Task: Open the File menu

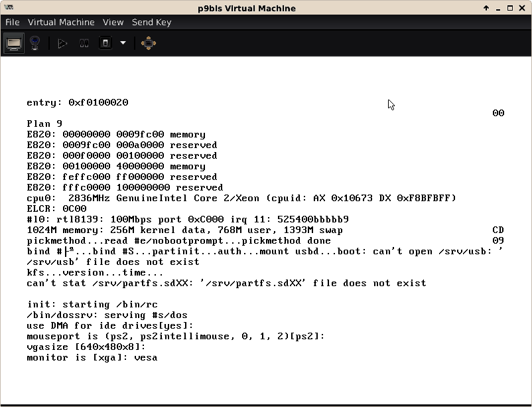Action: (x=12, y=22)
